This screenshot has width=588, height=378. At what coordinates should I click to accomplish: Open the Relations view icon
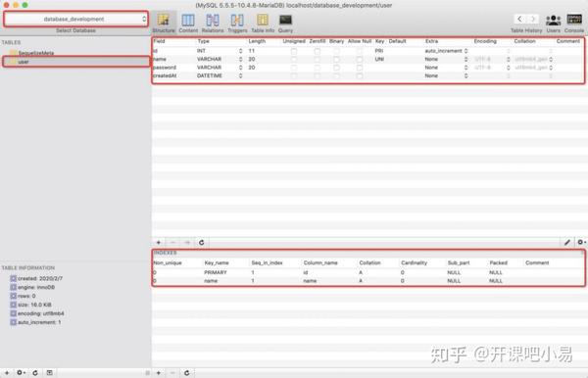pyautogui.click(x=213, y=21)
